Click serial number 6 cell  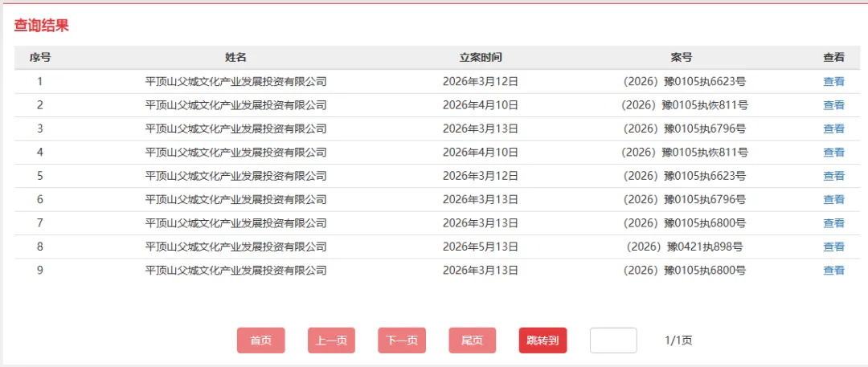coord(40,199)
